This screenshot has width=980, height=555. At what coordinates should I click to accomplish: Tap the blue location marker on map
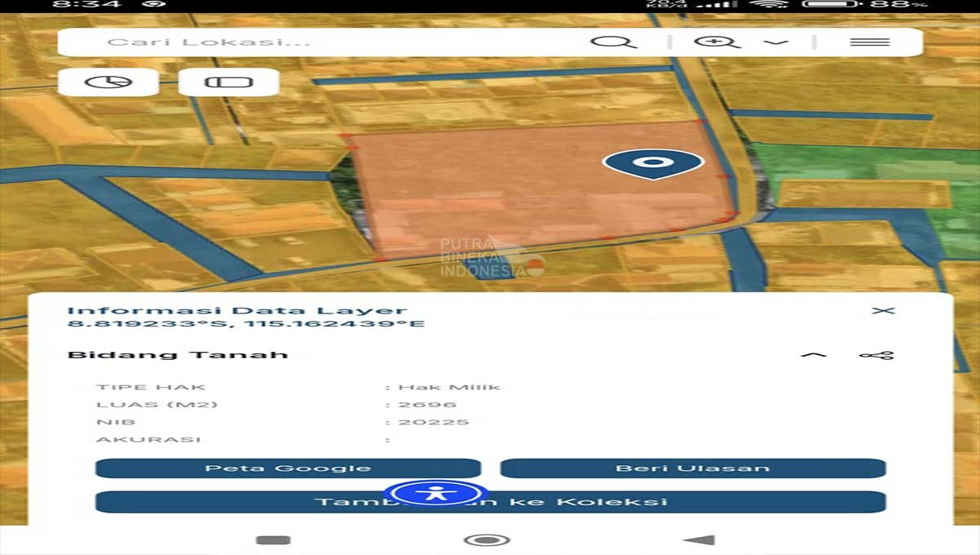click(x=653, y=163)
